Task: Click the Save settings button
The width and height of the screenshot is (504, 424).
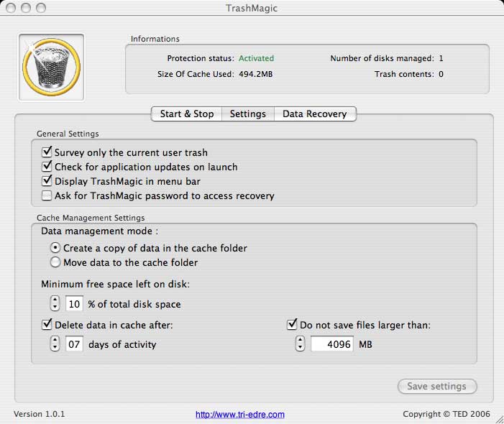Action: (437, 386)
